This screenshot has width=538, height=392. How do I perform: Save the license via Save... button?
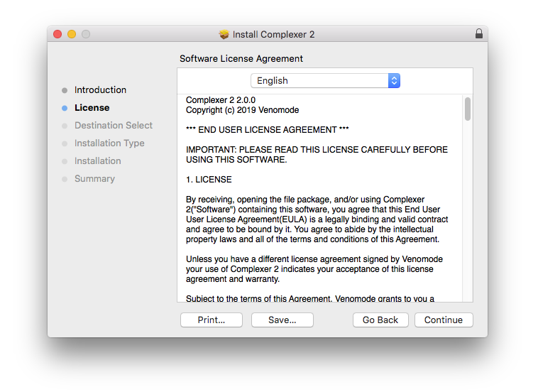282,320
